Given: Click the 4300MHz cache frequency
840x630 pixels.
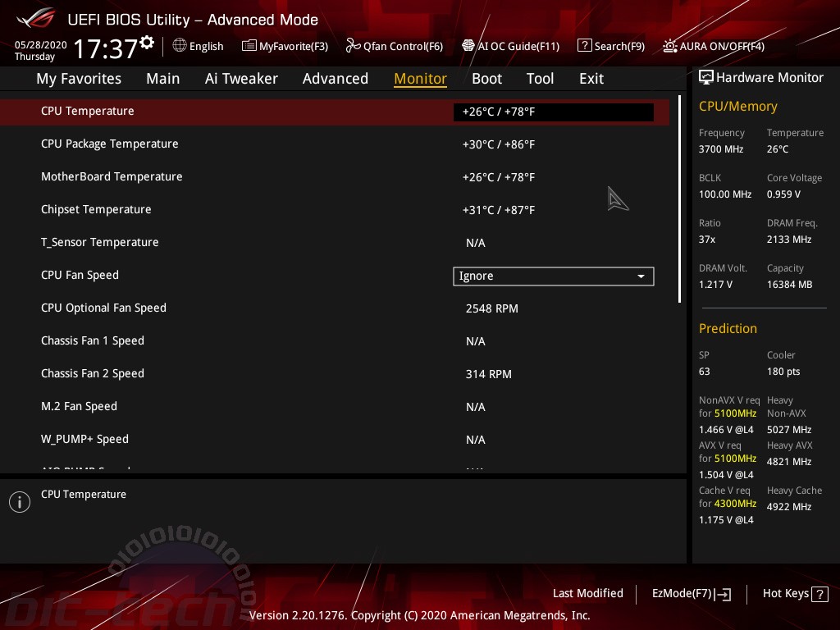Looking at the screenshot, I should tap(735, 504).
